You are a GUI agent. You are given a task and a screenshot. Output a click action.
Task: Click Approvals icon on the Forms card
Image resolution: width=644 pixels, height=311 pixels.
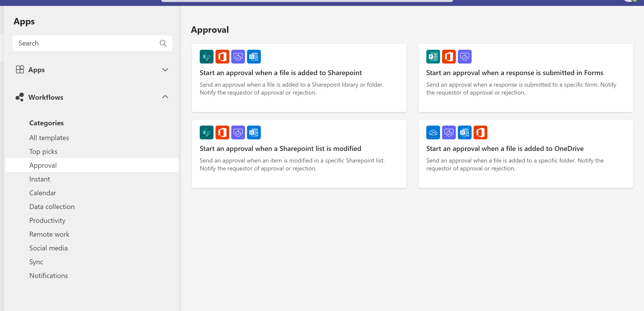[x=464, y=56]
